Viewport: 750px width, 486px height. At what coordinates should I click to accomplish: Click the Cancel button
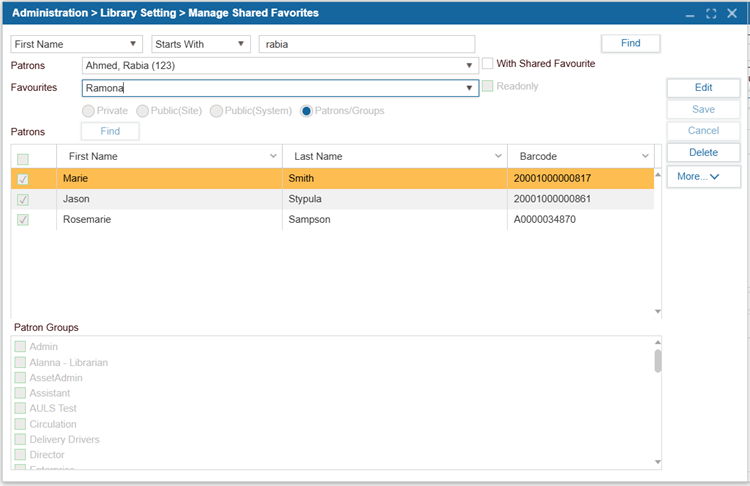[703, 131]
